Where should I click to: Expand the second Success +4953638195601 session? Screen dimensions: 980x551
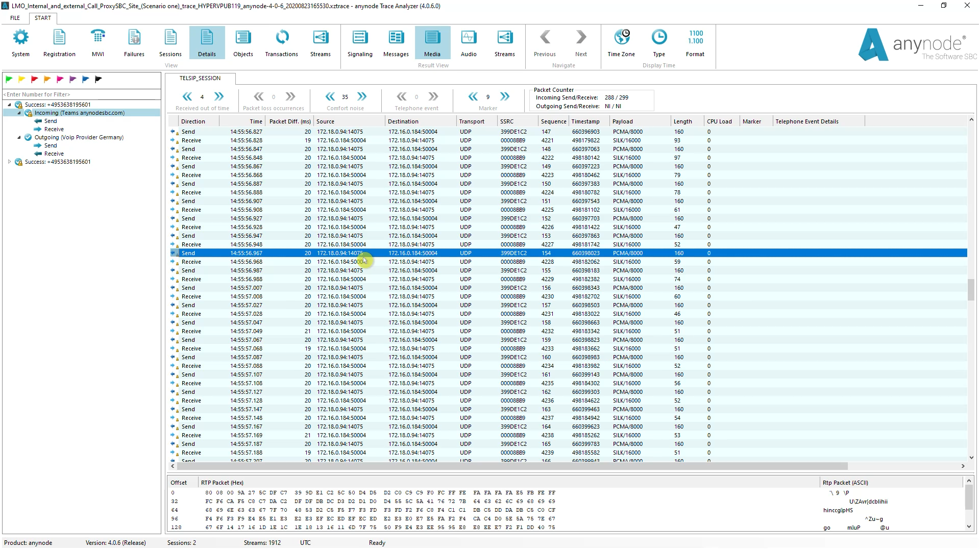[x=9, y=162]
